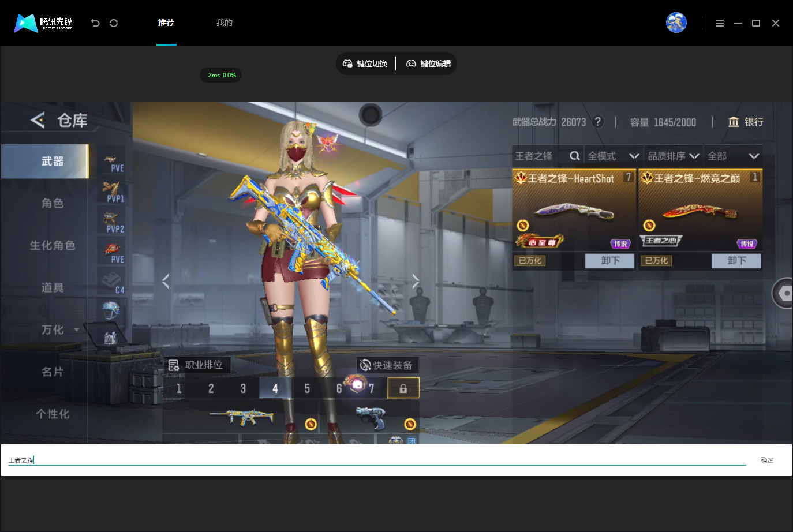Image resolution: width=793 pixels, height=532 pixels.
Task: Select loadout slot 5
Action: tap(307, 388)
